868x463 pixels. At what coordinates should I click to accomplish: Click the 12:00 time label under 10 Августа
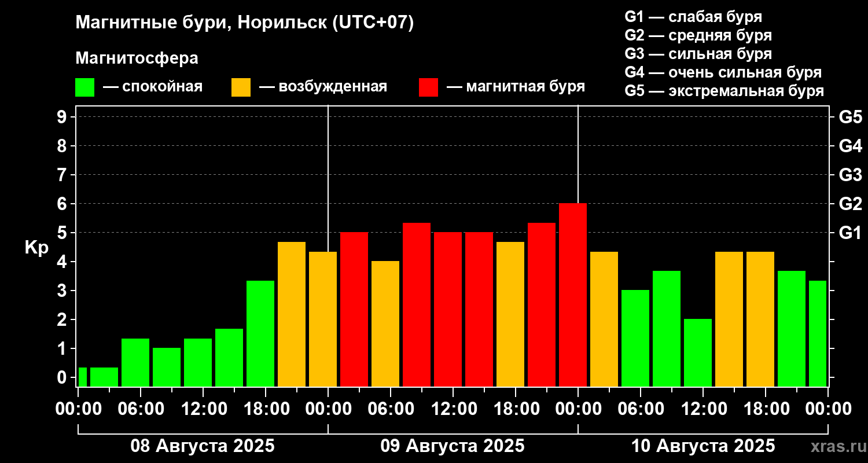[x=703, y=409]
